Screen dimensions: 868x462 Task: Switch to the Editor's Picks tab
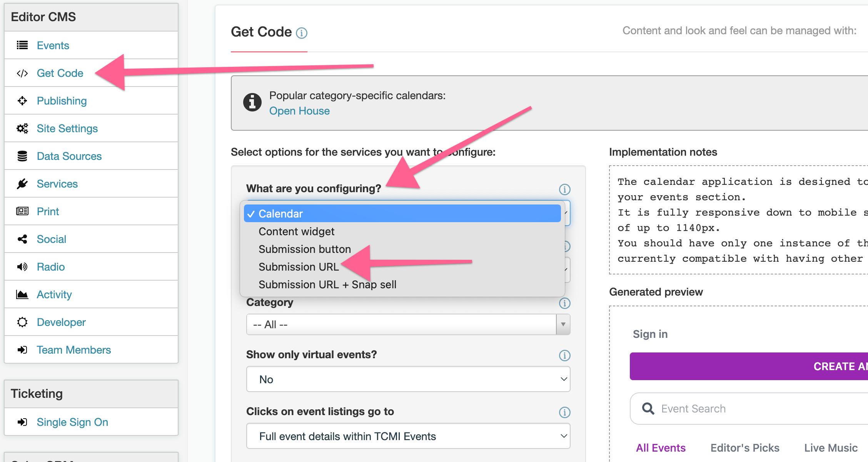coord(744,447)
